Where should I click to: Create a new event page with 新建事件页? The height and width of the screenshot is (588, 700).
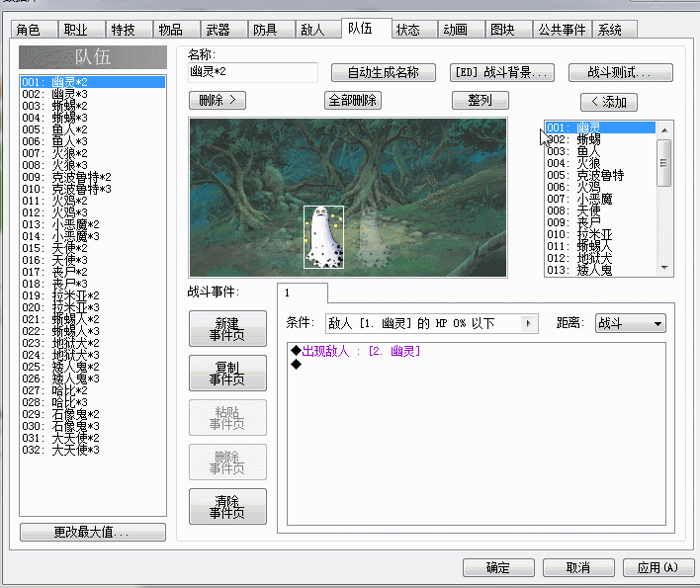click(227, 329)
